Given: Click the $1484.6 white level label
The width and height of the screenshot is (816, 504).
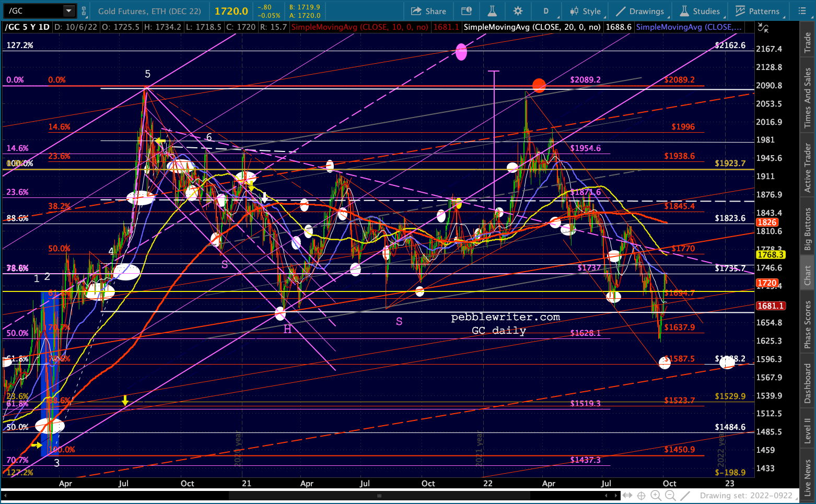Looking at the screenshot, I should (730, 427).
